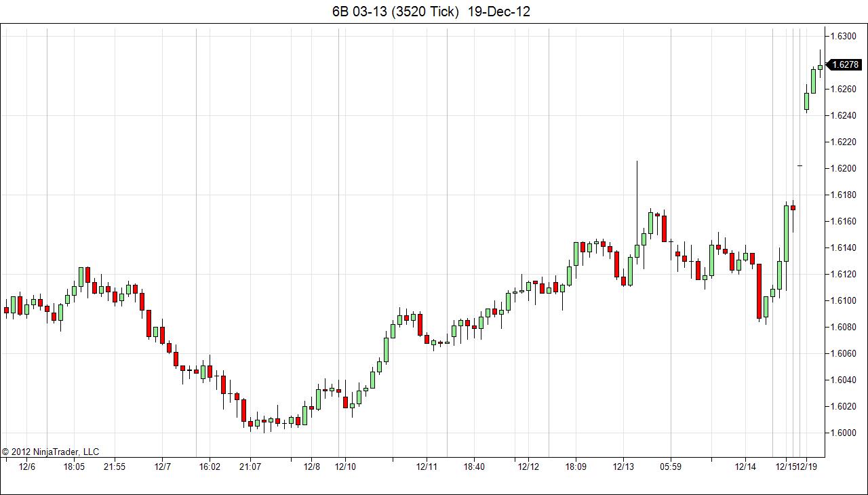Select the 1.6240 price level label
868x495 pixels.
844,115
